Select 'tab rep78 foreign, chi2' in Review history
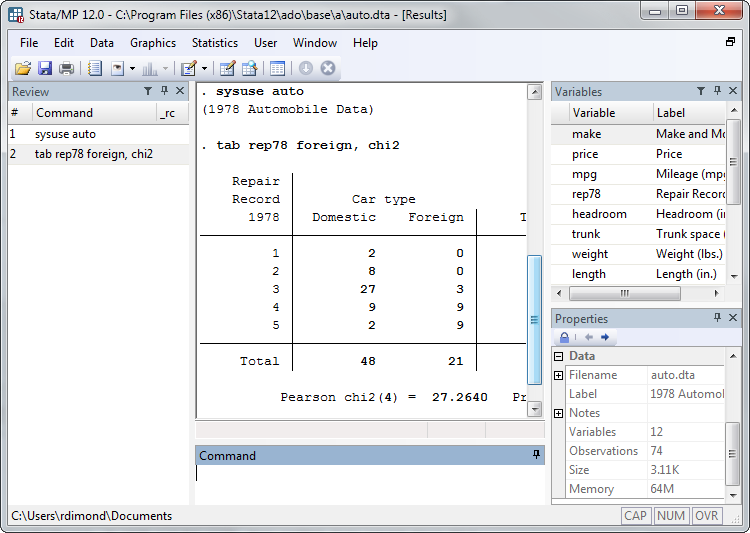 click(93, 154)
